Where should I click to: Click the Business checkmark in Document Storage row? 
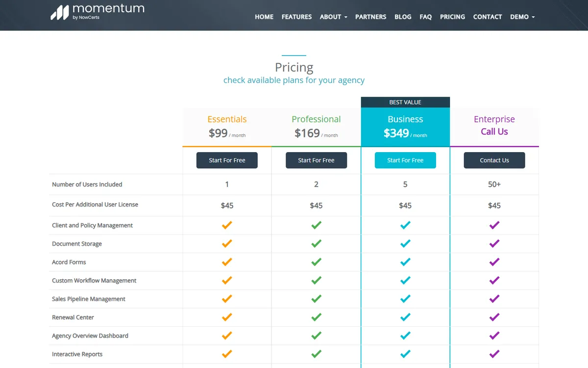click(x=405, y=243)
